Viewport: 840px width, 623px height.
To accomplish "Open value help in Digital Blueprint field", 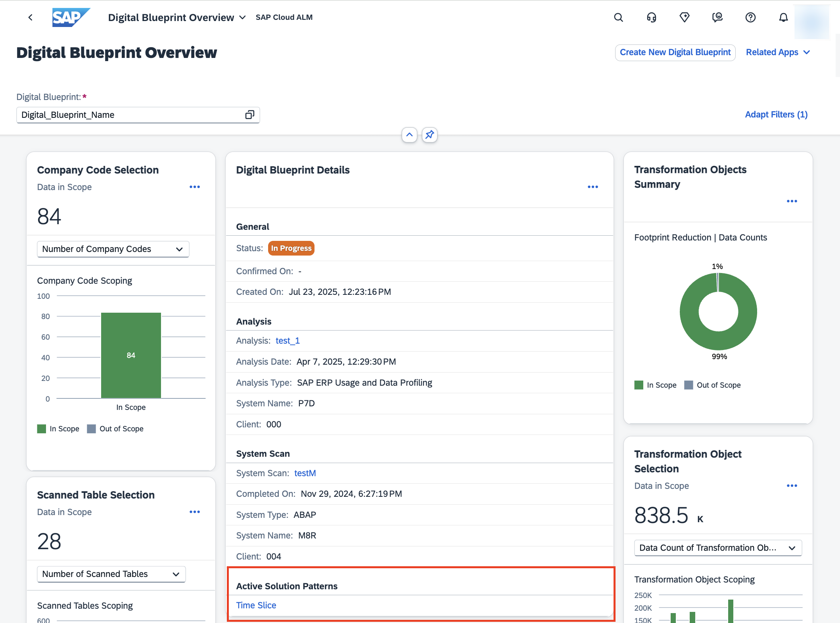I will [x=249, y=115].
